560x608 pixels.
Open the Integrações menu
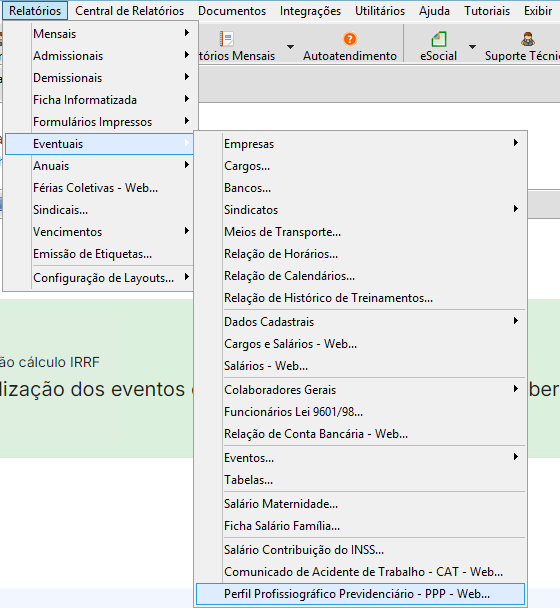pos(310,10)
